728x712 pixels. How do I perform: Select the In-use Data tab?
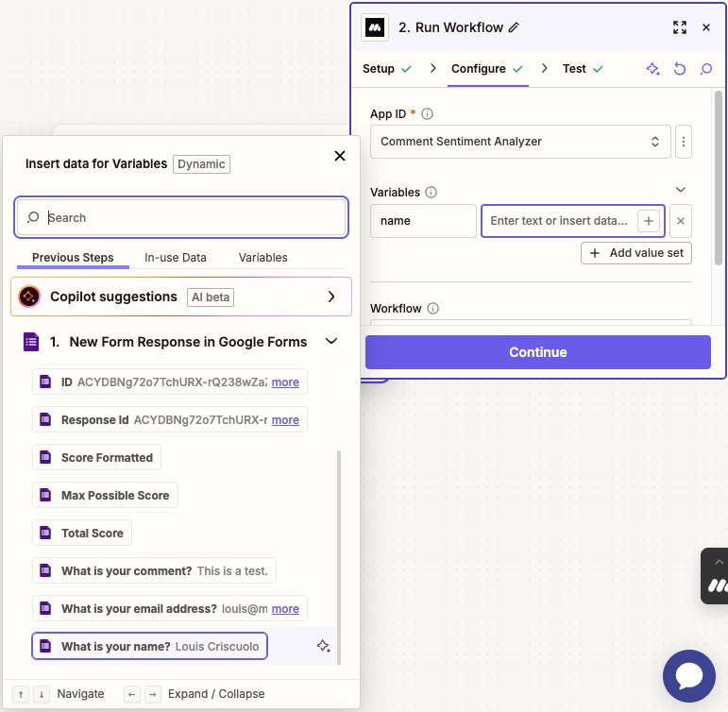tap(175, 258)
